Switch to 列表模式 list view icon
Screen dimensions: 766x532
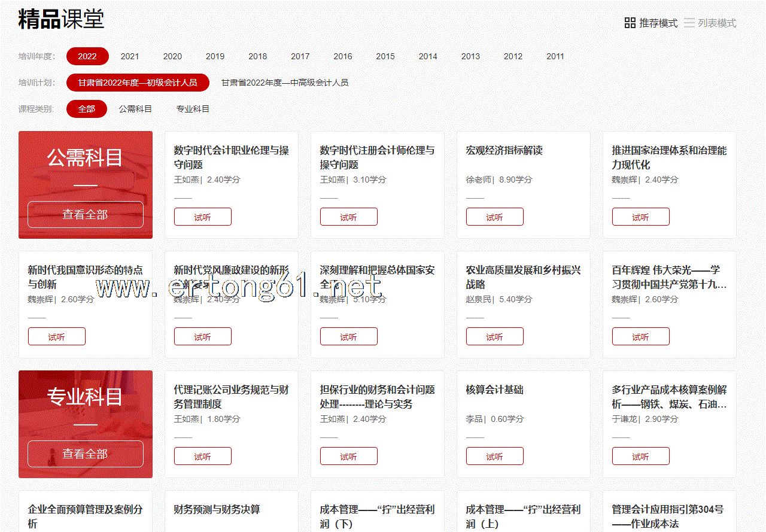pos(689,23)
